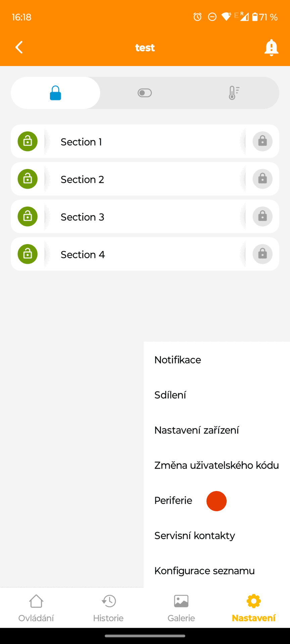The image size is (290, 644).
Task: Select the blue padlock sections tab
Action: click(55, 93)
